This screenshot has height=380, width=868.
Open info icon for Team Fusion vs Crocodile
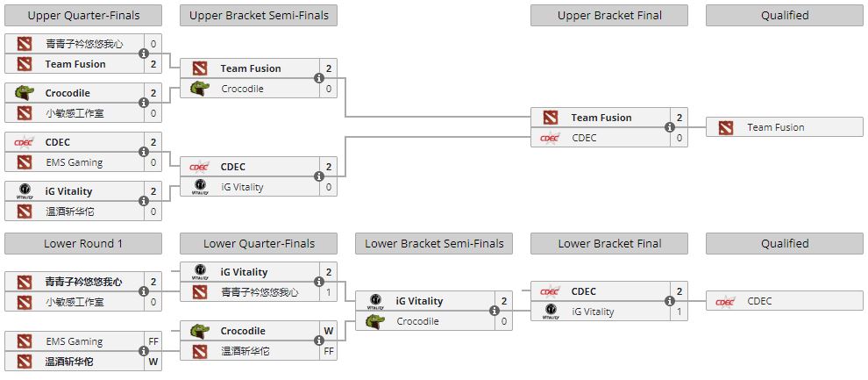[x=319, y=79]
